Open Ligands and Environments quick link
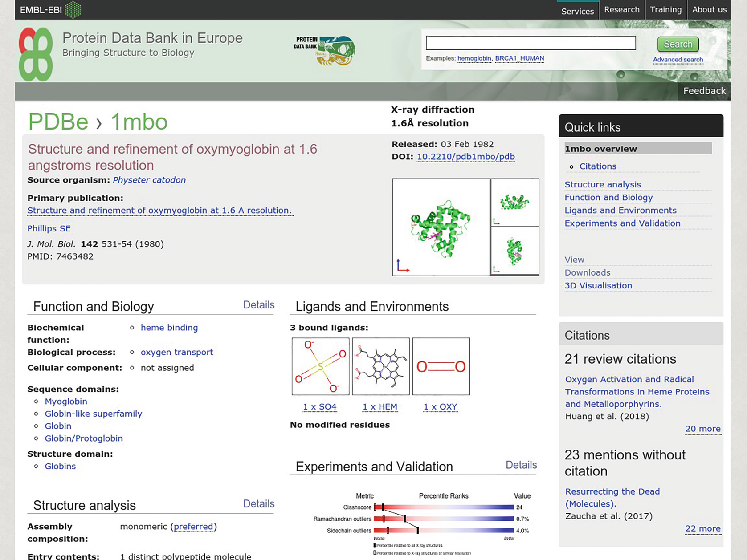 coord(620,211)
